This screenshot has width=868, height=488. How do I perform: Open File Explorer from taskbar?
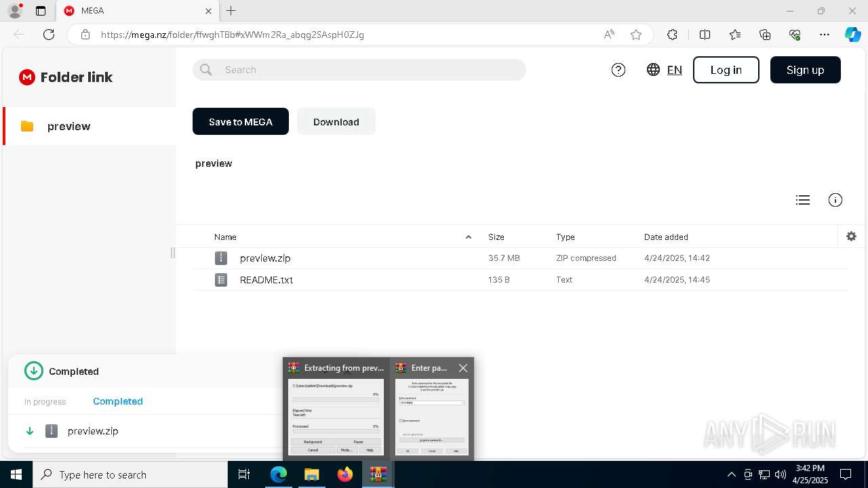click(311, 474)
